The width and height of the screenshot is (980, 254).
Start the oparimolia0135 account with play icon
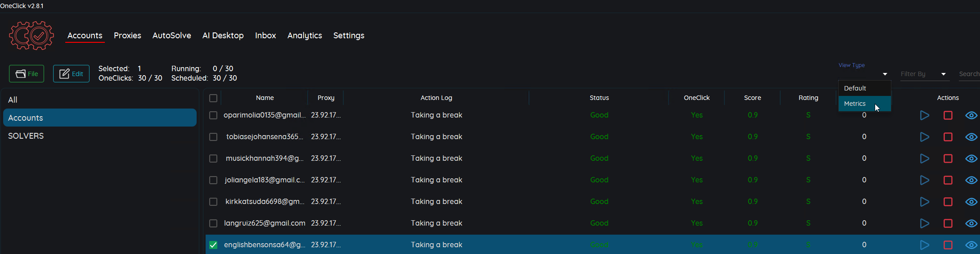click(x=925, y=115)
